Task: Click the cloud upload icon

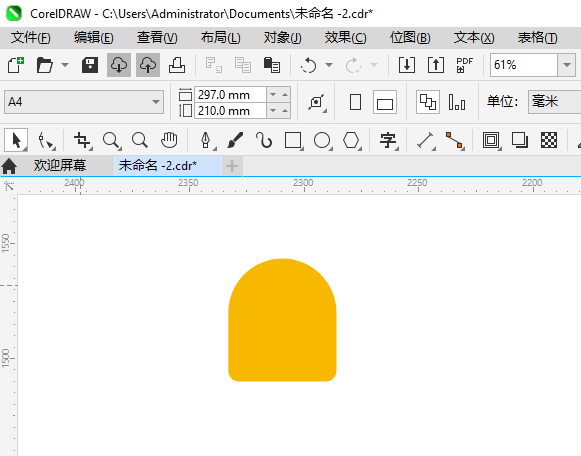Action: coord(148,65)
